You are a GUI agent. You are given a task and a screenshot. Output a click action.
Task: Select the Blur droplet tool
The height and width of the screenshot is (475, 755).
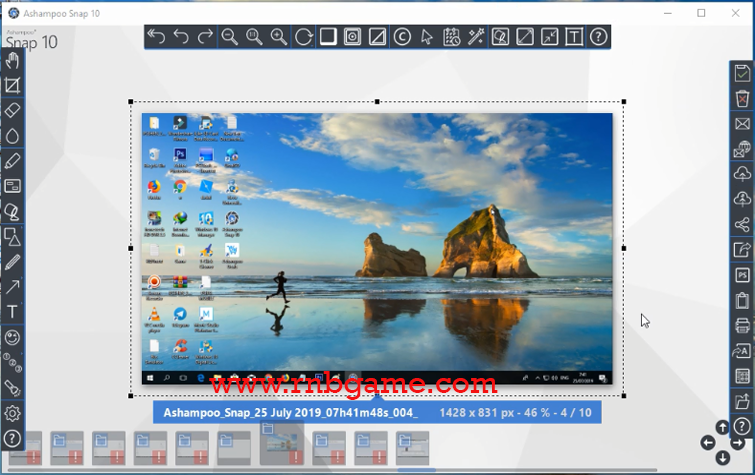click(x=12, y=136)
